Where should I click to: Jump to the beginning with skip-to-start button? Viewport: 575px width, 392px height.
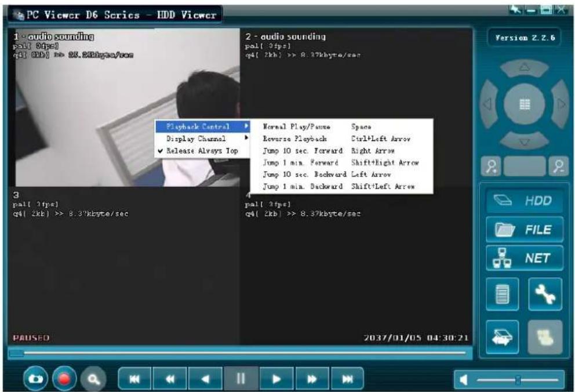point(134,379)
